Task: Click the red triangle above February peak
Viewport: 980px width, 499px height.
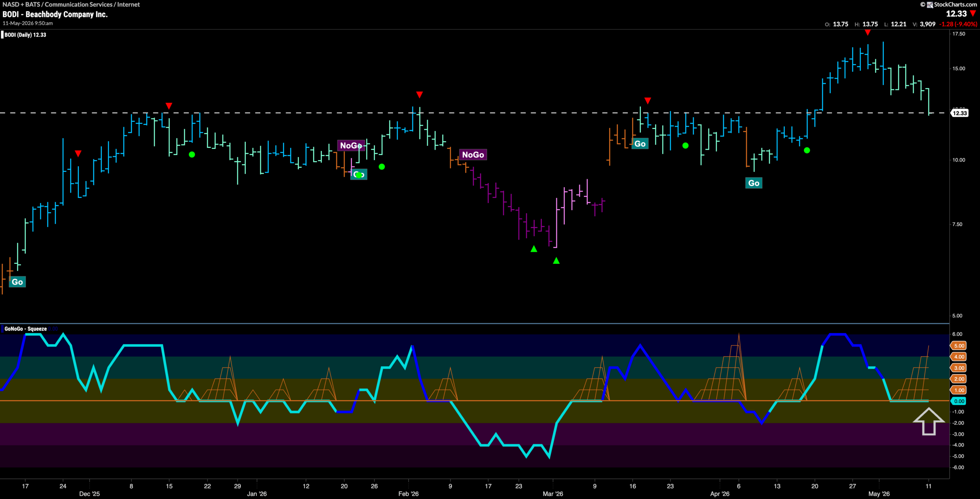Action: pyautogui.click(x=420, y=95)
